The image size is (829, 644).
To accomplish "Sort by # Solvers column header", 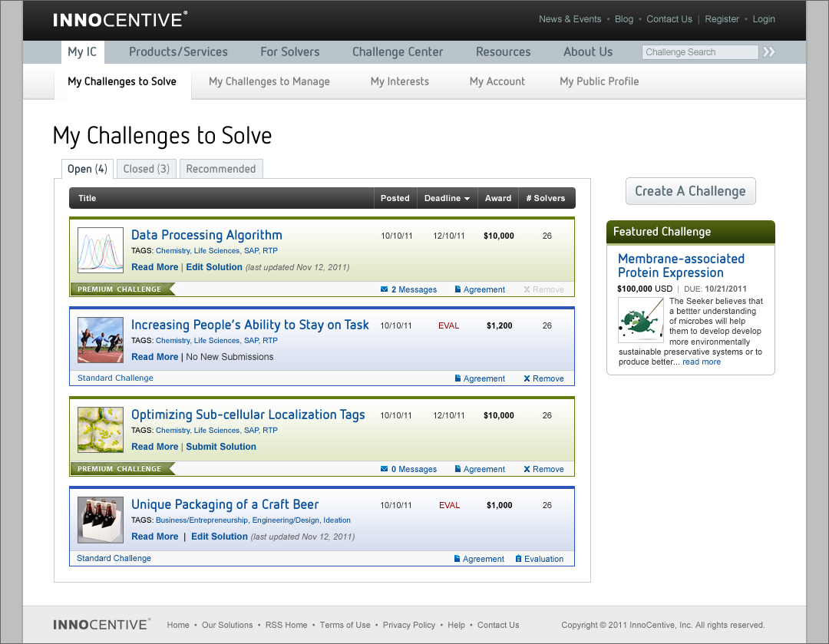I will pyautogui.click(x=547, y=198).
